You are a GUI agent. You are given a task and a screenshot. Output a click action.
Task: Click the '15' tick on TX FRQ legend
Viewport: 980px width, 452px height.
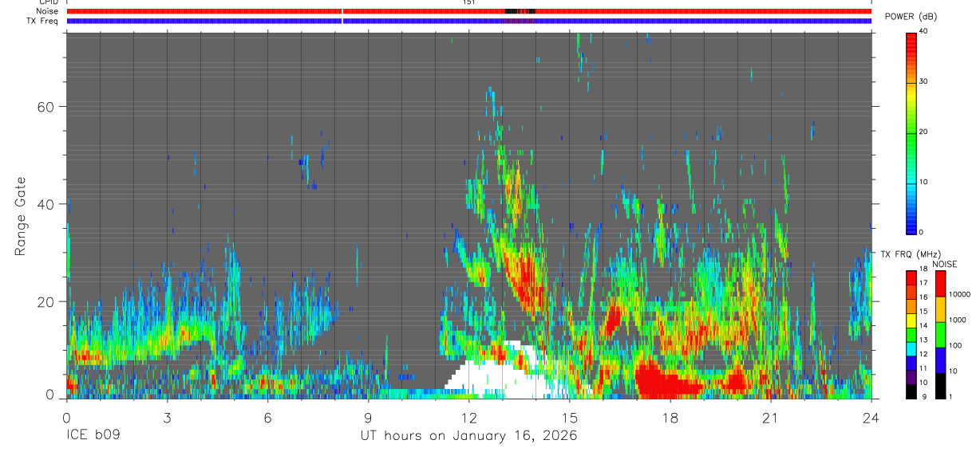click(923, 312)
